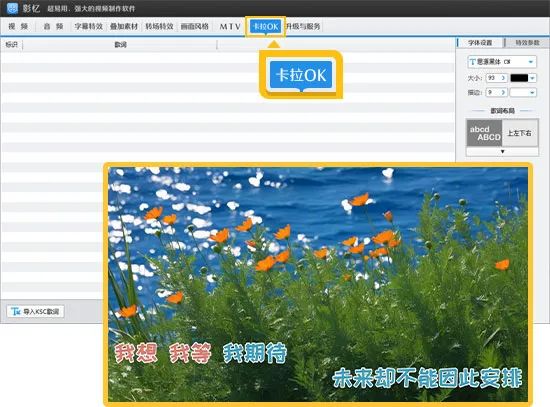The width and height of the screenshot is (550, 407).
Task: Click the 歌词 column header
Action: click(x=120, y=45)
